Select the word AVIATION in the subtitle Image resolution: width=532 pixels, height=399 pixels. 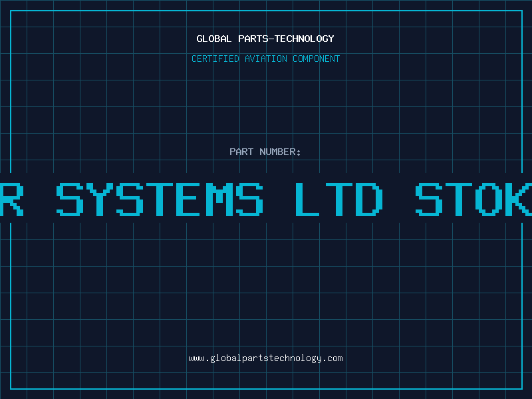click(x=266, y=59)
